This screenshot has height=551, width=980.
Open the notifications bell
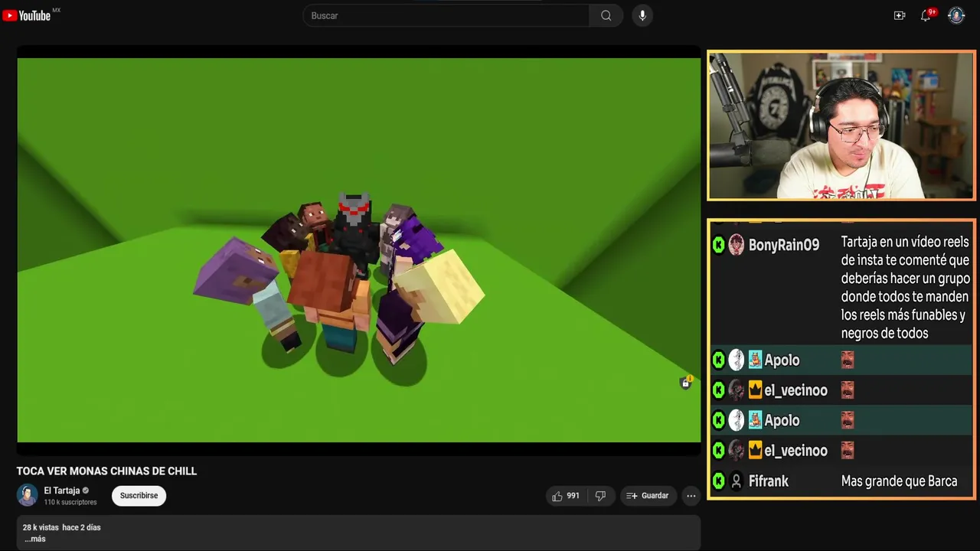[926, 15]
